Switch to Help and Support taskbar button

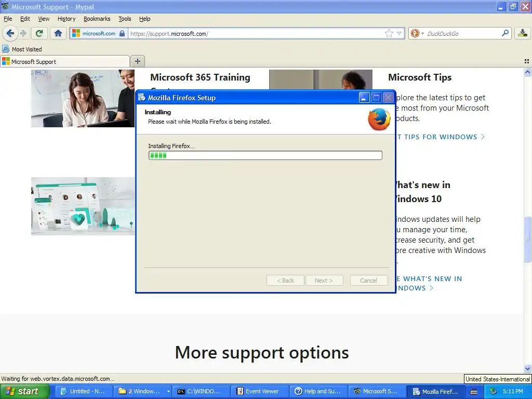(x=318, y=391)
